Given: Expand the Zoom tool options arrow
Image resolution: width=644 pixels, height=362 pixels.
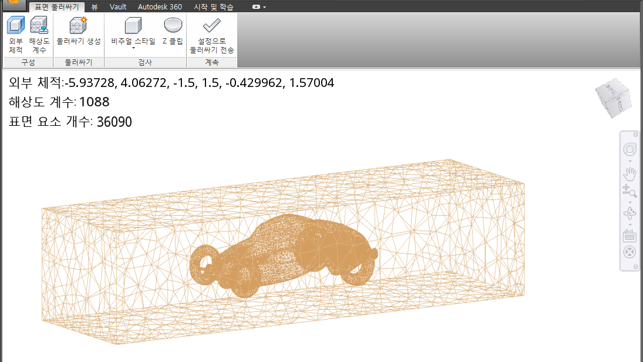Looking at the screenshot, I should 630,202.
